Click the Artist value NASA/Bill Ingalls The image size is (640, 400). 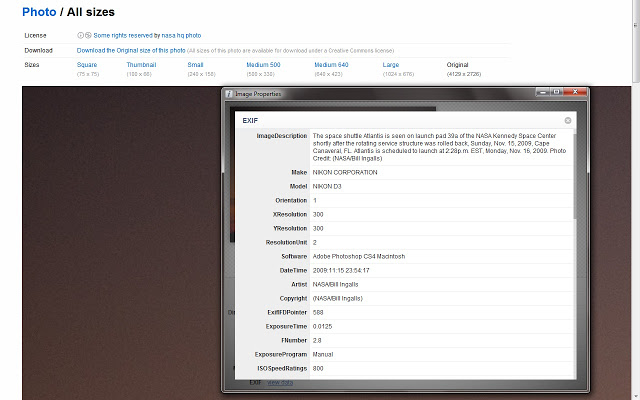(x=336, y=284)
